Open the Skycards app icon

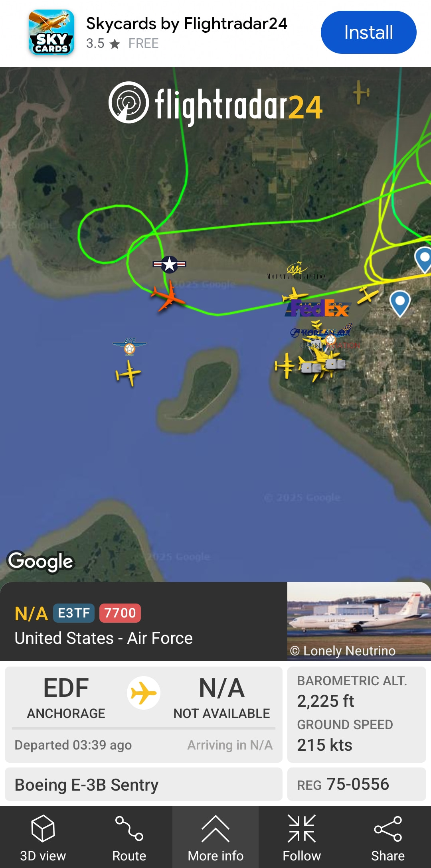[51, 32]
